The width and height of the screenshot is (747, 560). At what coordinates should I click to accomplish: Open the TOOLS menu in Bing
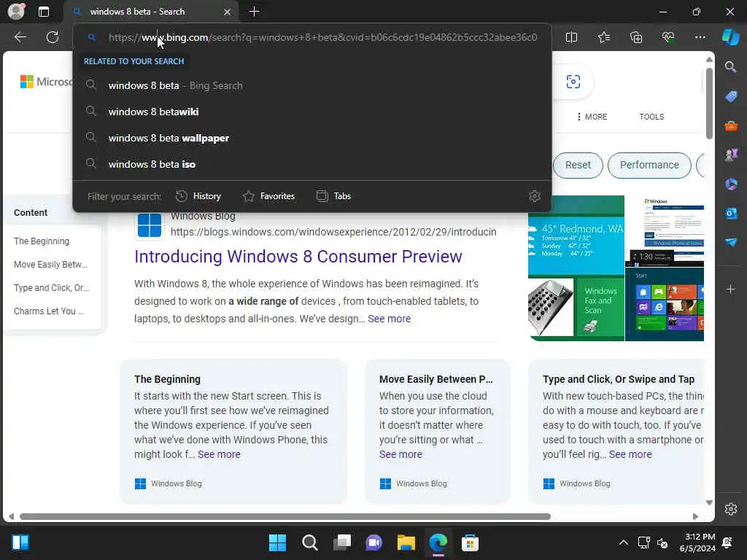pyautogui.click(x=651, y=117)
